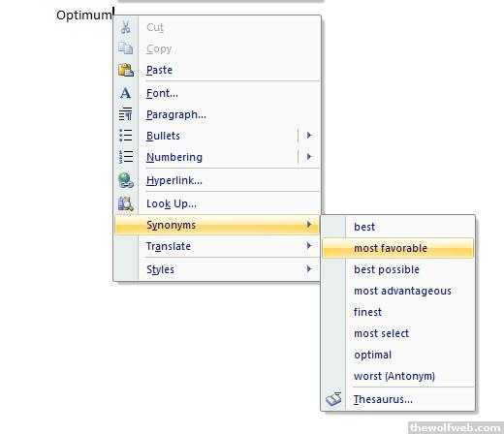Expand the Numbering submenu arrow
The width and height of the screenshot is (504, 434).
[x=309, y=157]
